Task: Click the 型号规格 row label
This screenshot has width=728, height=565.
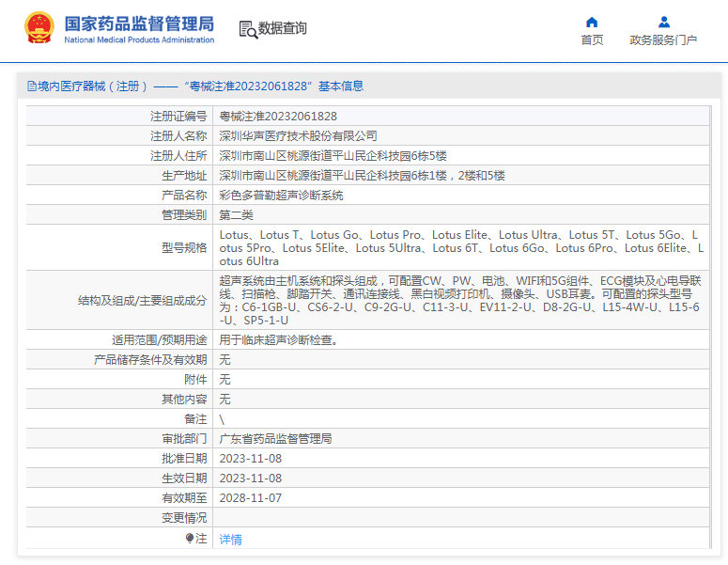Action: pyautogui.click(x=184, y=247)
